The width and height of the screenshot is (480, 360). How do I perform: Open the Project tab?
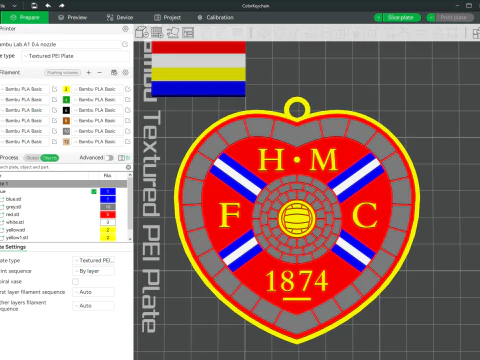point(167,17)
